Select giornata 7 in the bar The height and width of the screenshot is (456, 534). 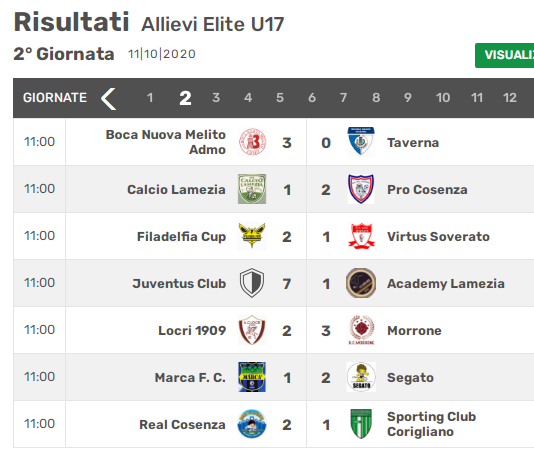coord(343,98)
